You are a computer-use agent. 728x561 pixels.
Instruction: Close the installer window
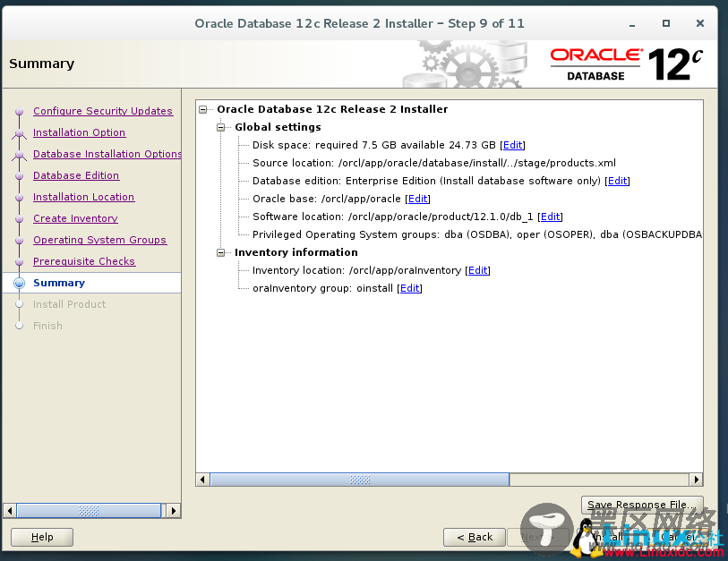tap(700, 23)
